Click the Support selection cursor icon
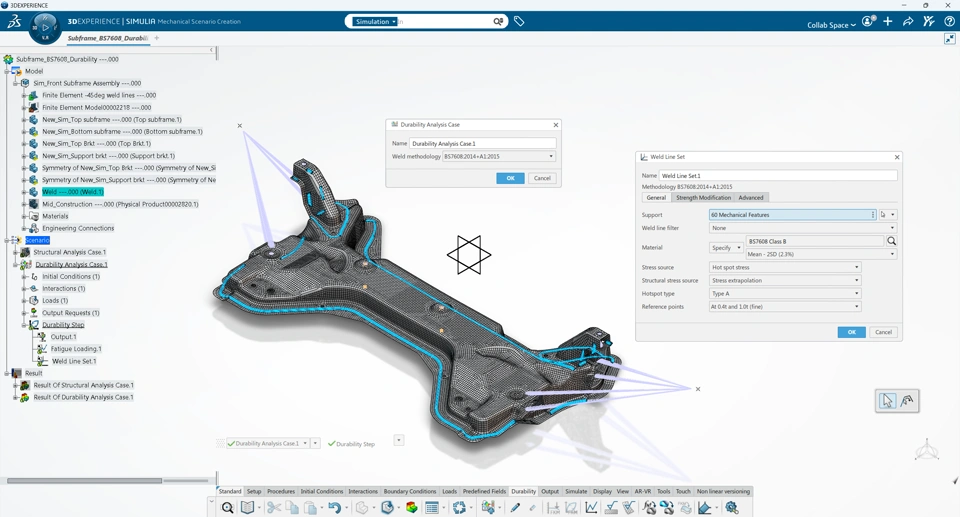960x517 pixels. click(x=883, y=215)
